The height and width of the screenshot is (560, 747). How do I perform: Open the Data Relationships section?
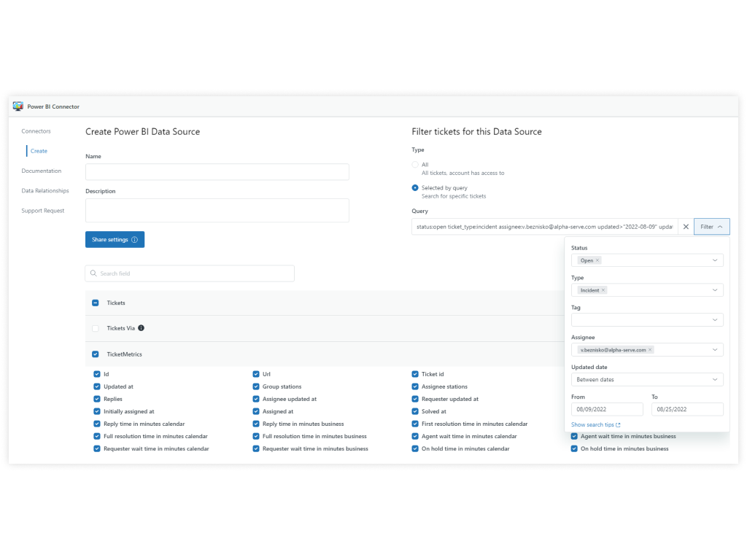coord(45,190)
